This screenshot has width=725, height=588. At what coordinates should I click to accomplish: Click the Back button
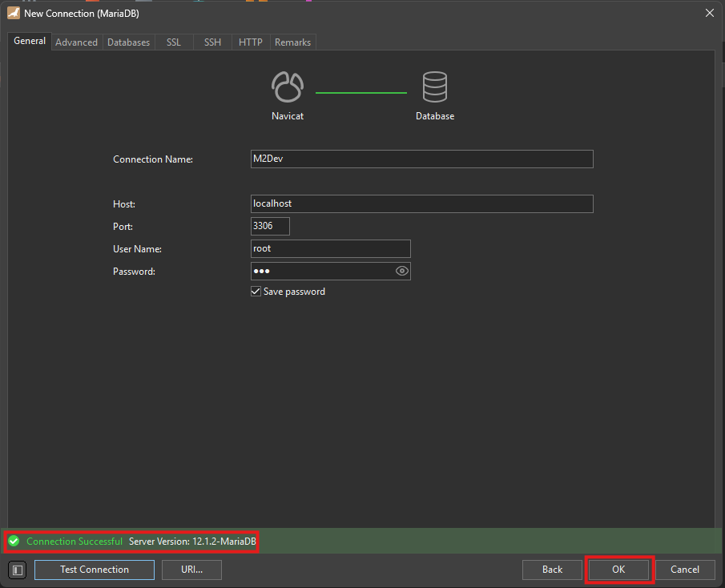click(552, 570)
